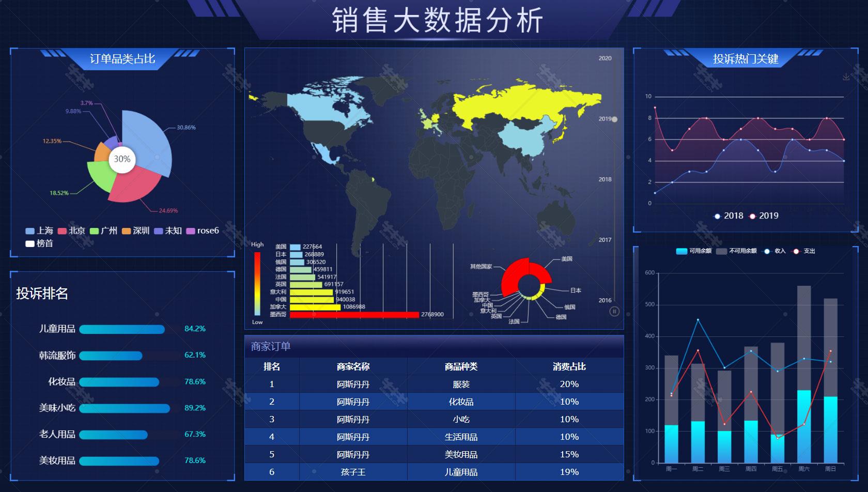This screenshot has height=492, width=868.
Task: Click the 消费占比 column header
Action: 569,366
